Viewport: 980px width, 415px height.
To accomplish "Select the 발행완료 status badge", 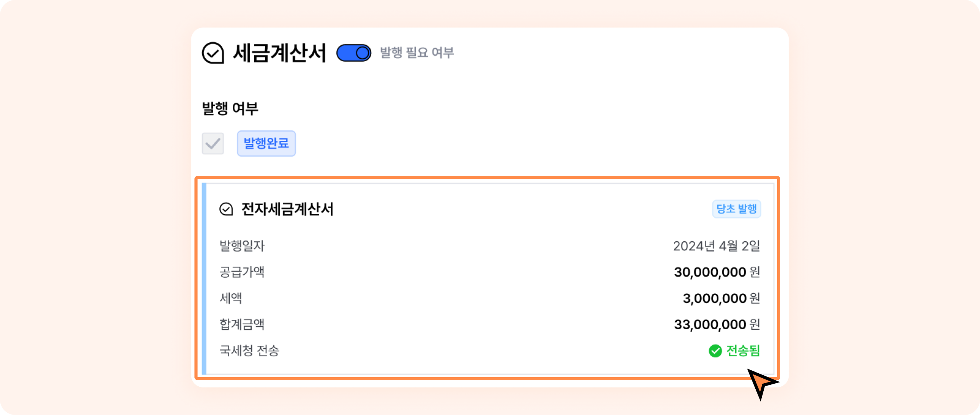I will tap(266, 143).
